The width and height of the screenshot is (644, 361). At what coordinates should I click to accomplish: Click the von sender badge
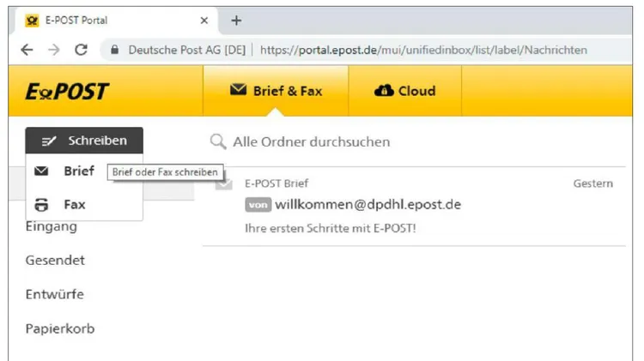coord(258,205)
